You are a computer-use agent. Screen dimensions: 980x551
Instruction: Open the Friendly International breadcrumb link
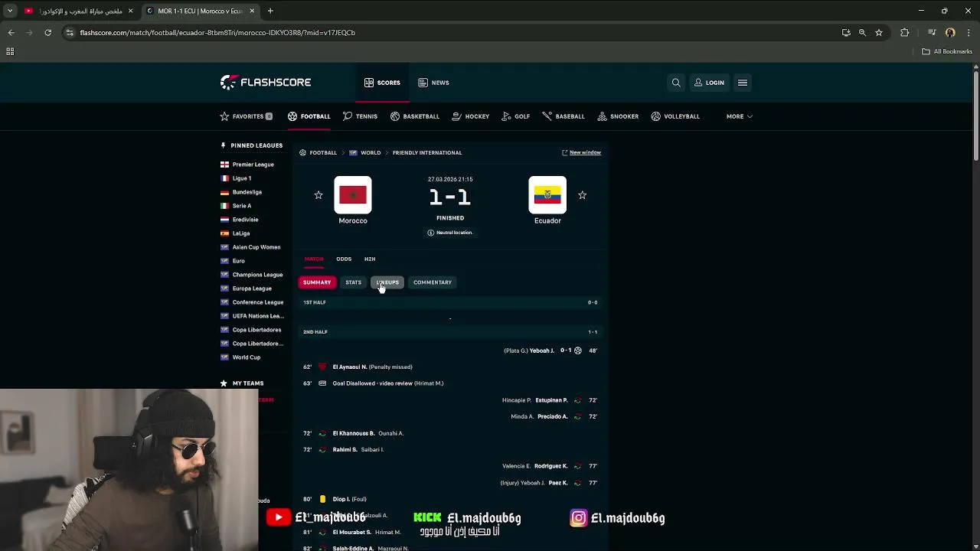click(427, 152)
